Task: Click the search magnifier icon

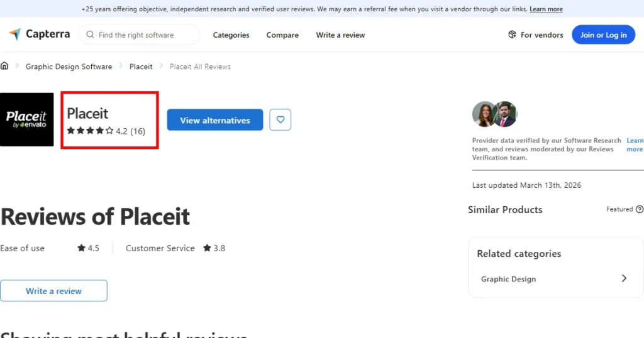Action: tap(90, 35)
